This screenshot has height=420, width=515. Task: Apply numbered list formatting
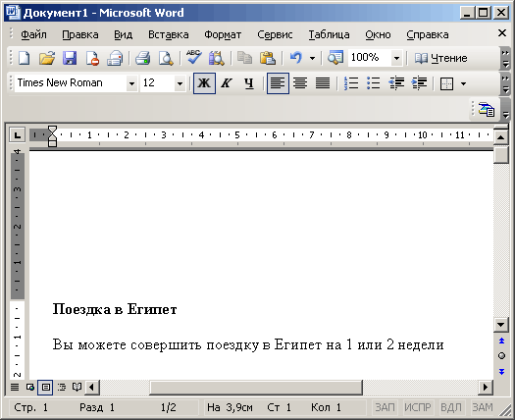click(351, 83)
